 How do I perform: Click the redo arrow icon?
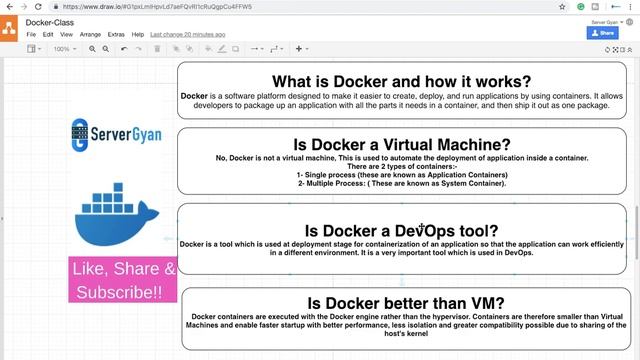click(x=139, y=49)
